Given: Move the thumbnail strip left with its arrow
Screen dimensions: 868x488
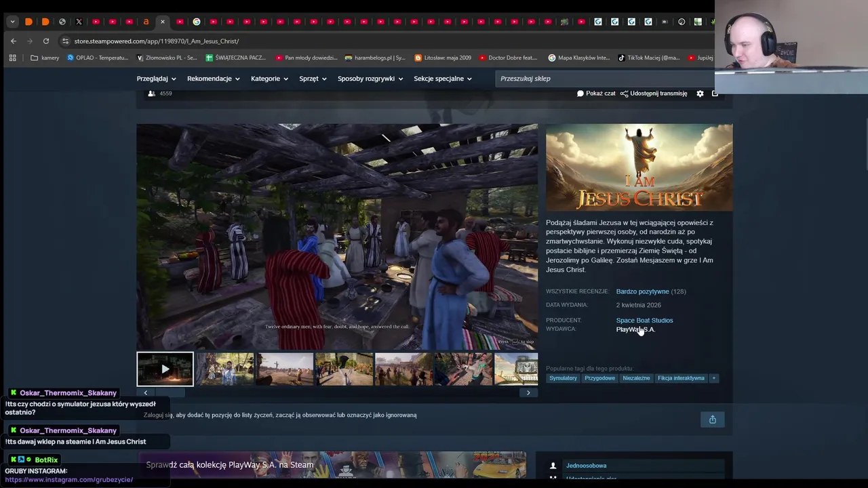Looking at the screenshot, I should (x=145, y=392).
